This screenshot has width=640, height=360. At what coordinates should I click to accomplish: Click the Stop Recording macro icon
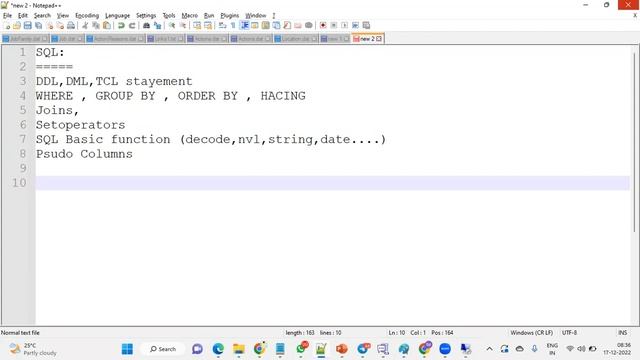point(333,26)
